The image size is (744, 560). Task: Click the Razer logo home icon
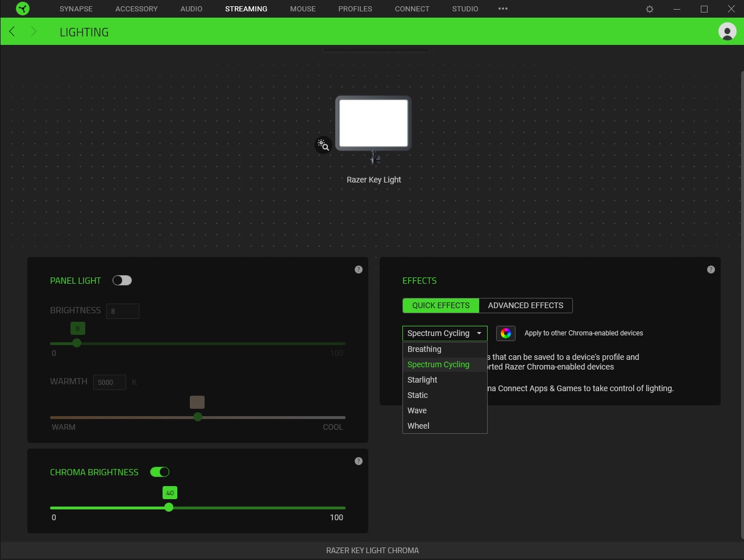[x=23, y=9]
